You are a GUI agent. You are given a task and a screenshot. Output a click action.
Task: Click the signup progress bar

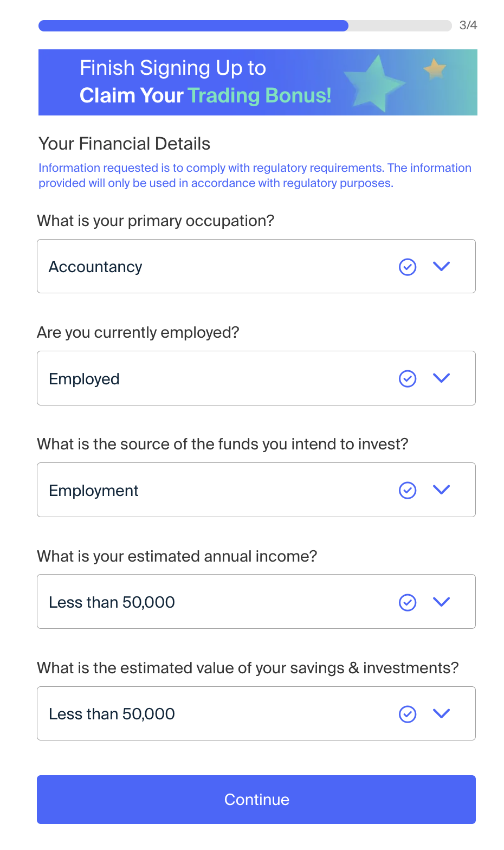click(x=245, y=25)
